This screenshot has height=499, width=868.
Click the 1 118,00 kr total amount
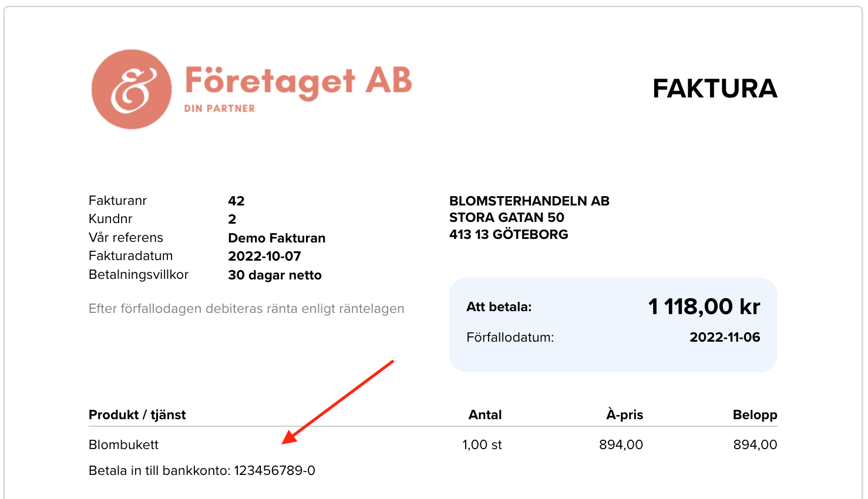[704, 306]
